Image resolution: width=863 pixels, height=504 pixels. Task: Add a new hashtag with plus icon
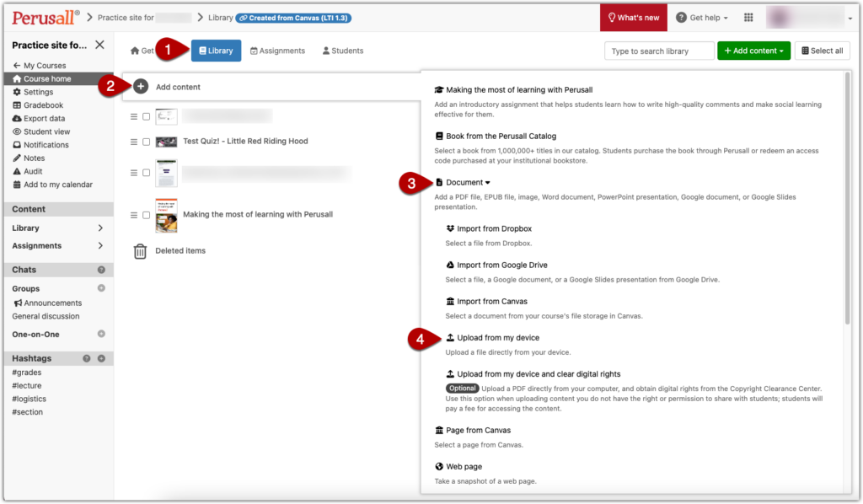[101, 358]
